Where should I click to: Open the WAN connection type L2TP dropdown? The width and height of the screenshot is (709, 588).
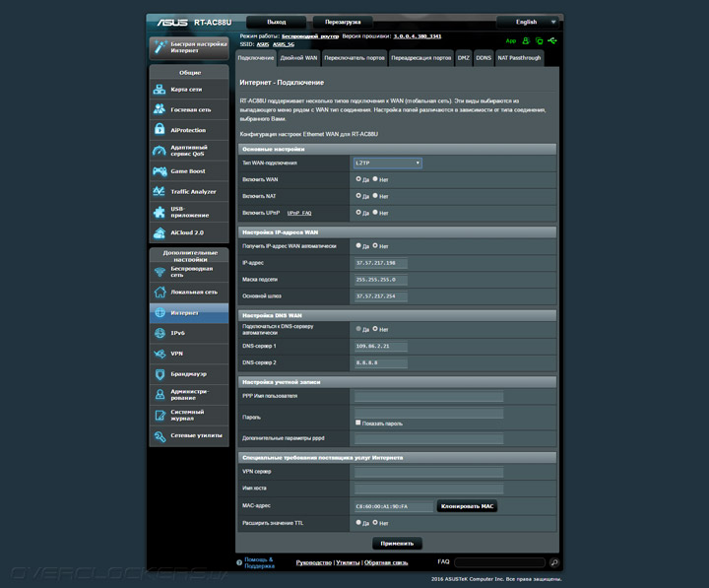point(388,163)
